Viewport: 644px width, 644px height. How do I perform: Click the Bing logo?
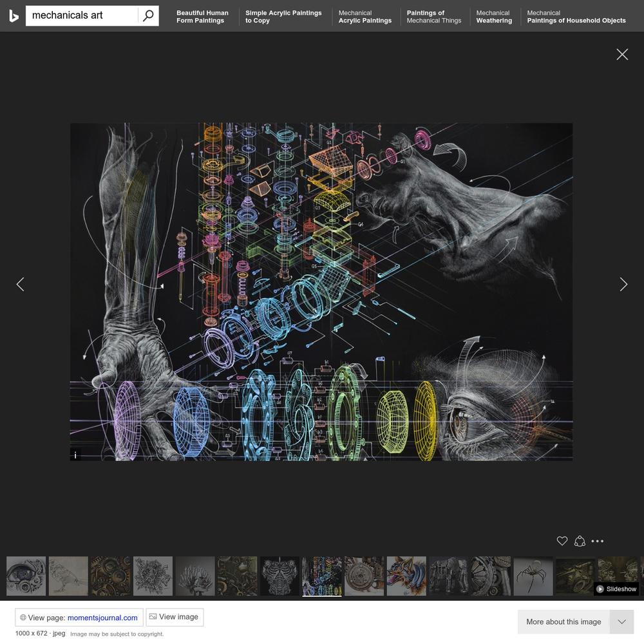point(14,15)
